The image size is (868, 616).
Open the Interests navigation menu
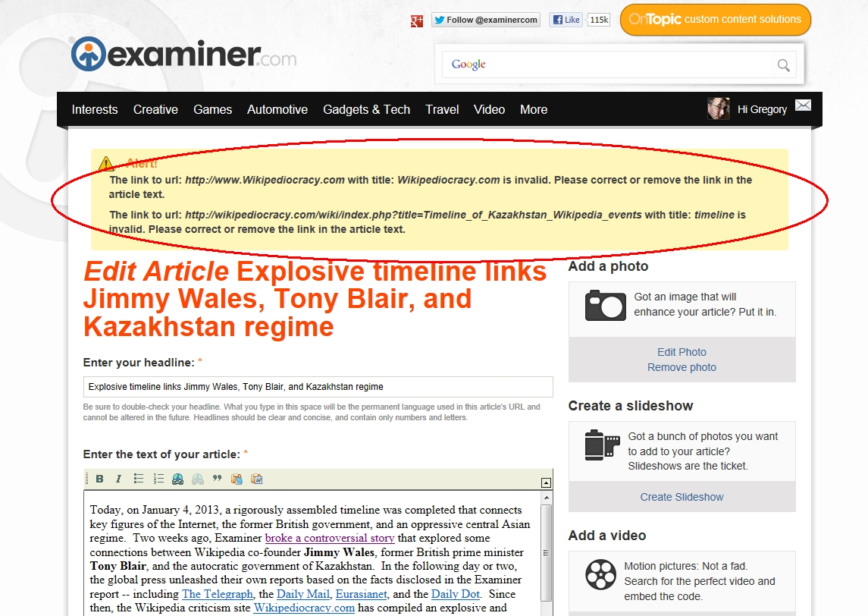tap(95, 109)
